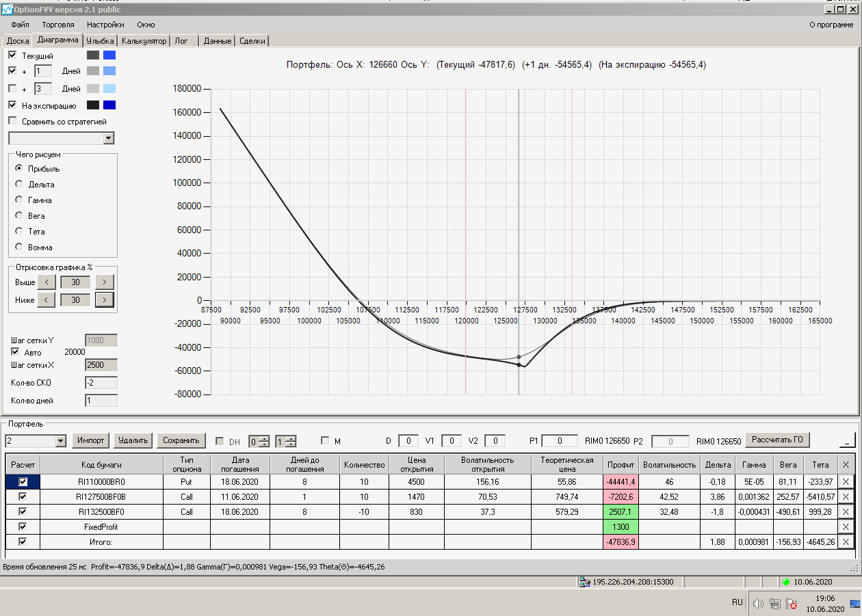Enable the DH checkbox
Viewport: 862px width, 616px height.
click(220, 441)
